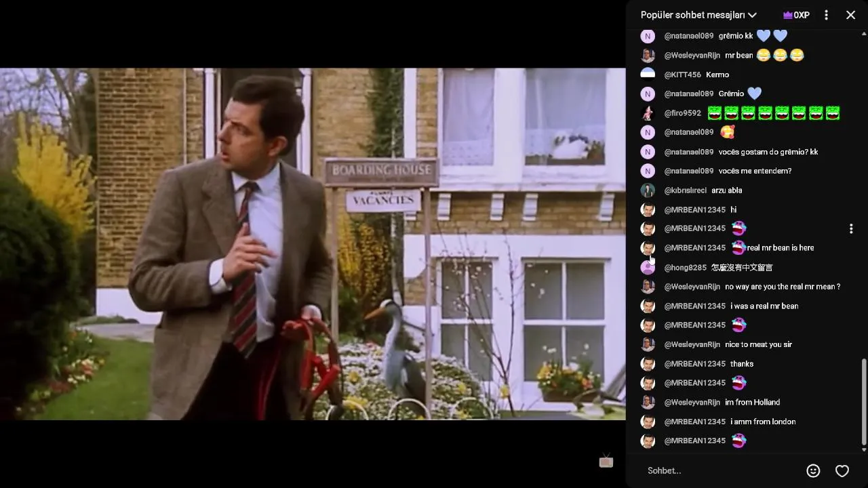Click the scroll-up arrow of chat scrollbar

863,33
